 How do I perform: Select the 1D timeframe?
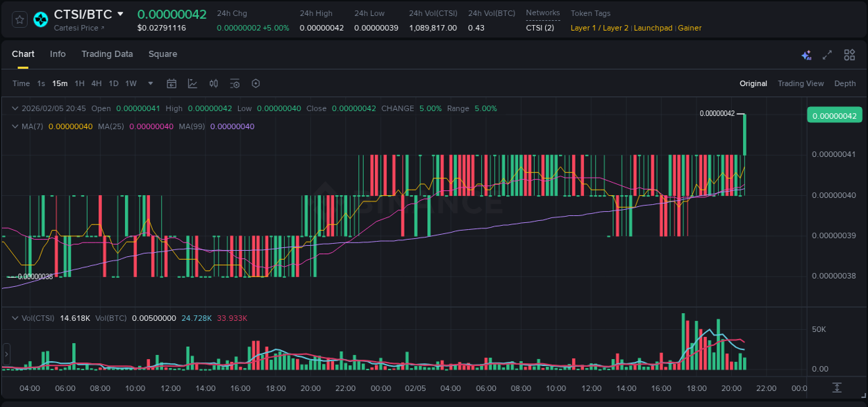click(x=113, y=83)
